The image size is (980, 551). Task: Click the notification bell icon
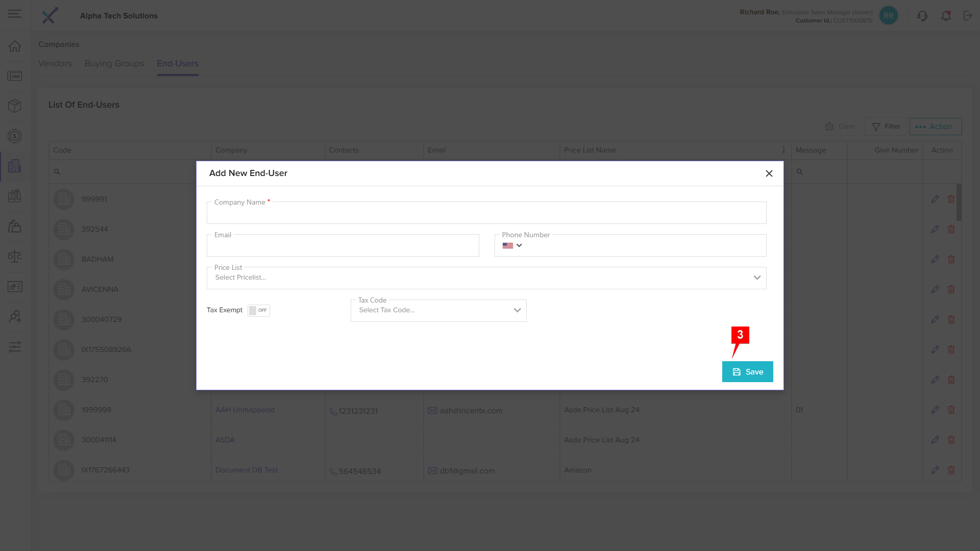click(946, 16)
